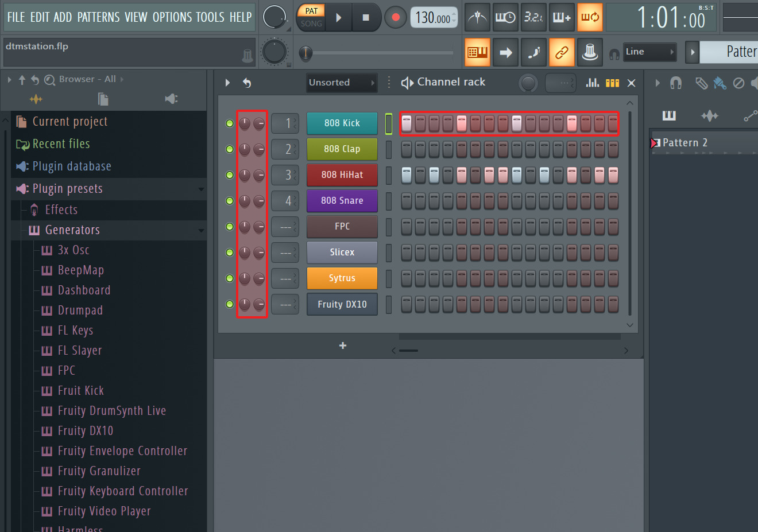The width and height of the screenshot is (758, 532).
Task: Open the Slicex channel button
Action: (x=342, y=252)
